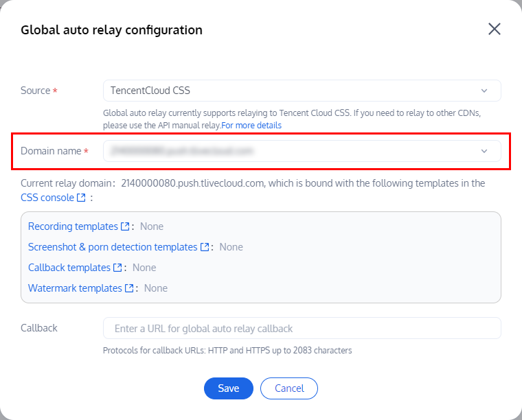Open the CSS console link

pyautogui.click(x=47, y=198)
